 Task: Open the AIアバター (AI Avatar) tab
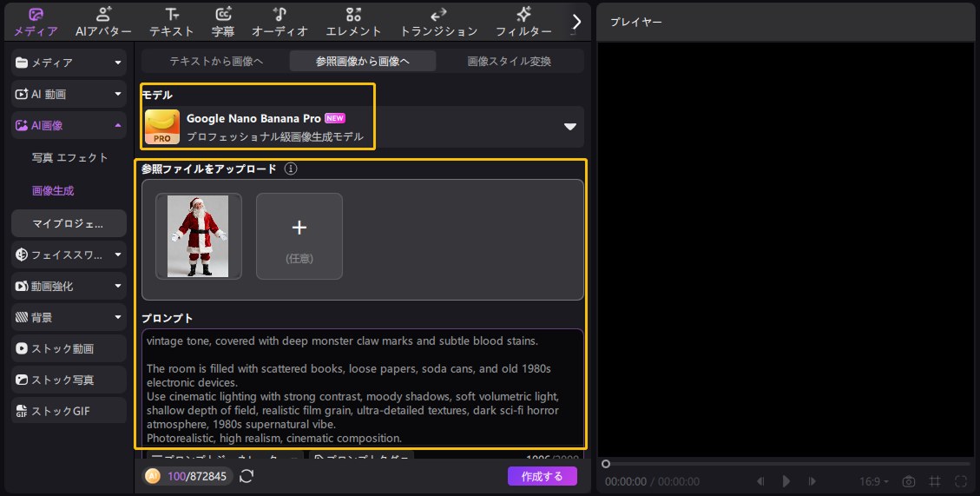pyautogui.click(x=103, y=22)
